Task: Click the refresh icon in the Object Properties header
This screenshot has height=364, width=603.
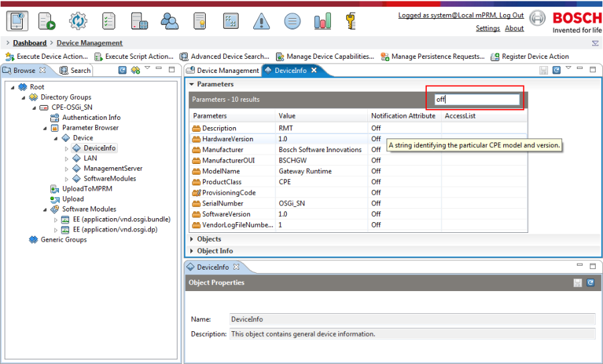Action: [590, 282]
